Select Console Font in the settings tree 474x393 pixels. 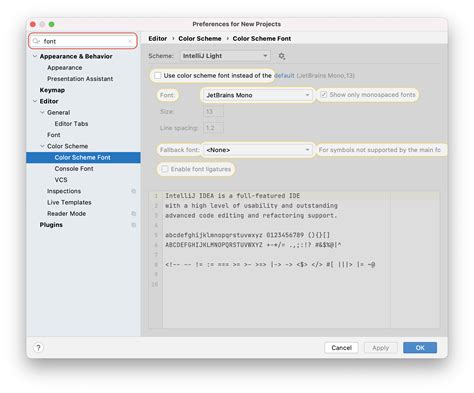pyautogui.click(x=74, y=169)
